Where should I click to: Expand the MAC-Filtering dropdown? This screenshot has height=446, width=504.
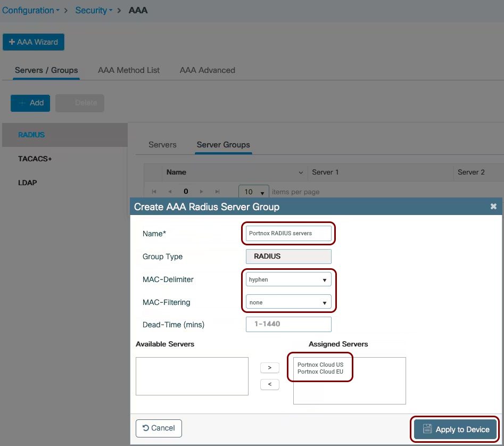pos(288,302)
